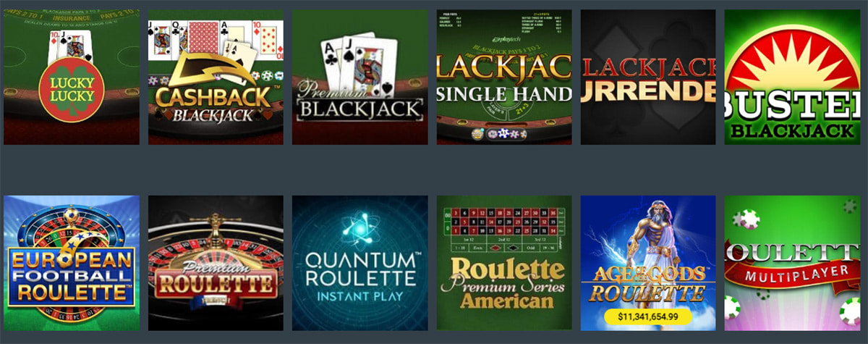868x344 pixels.
Task: Launch Age of the Gods Roulette
Action: (648, 263)
